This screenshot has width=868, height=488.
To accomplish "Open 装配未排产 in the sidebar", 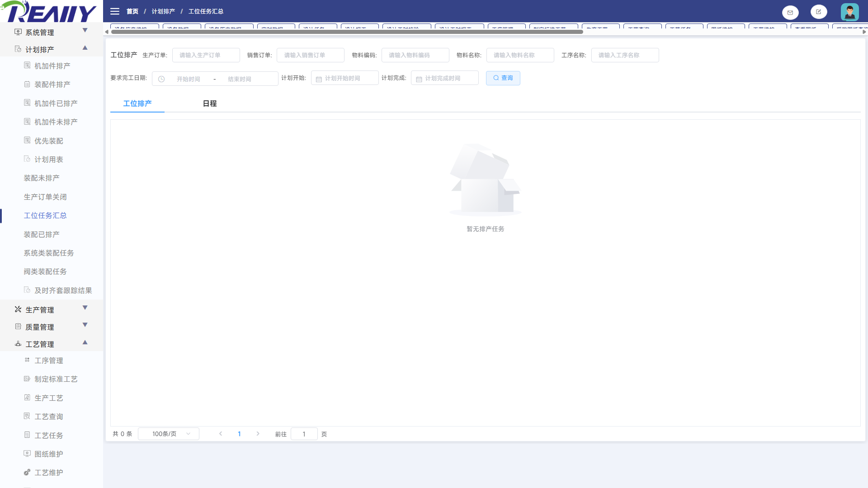I will point(42,178).
